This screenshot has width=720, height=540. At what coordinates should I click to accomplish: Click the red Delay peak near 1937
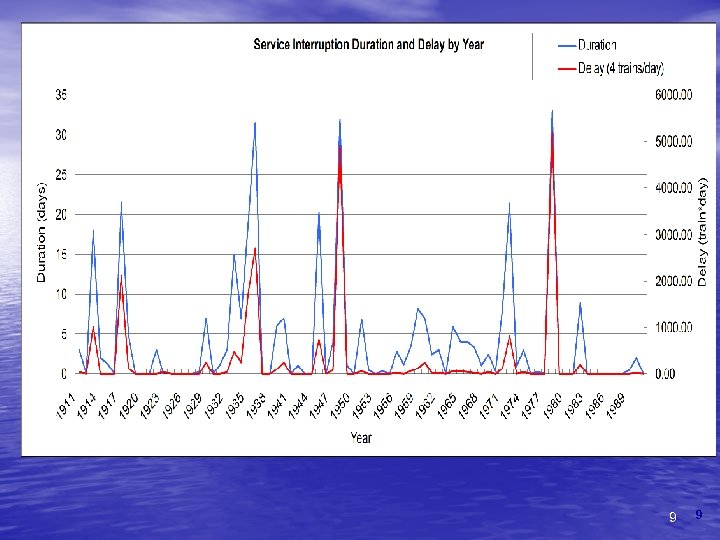click(255, 248)
